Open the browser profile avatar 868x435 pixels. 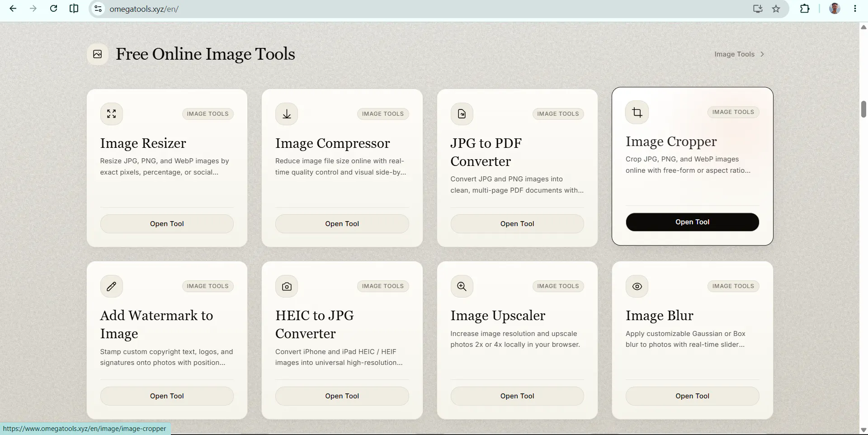point(835,9)
